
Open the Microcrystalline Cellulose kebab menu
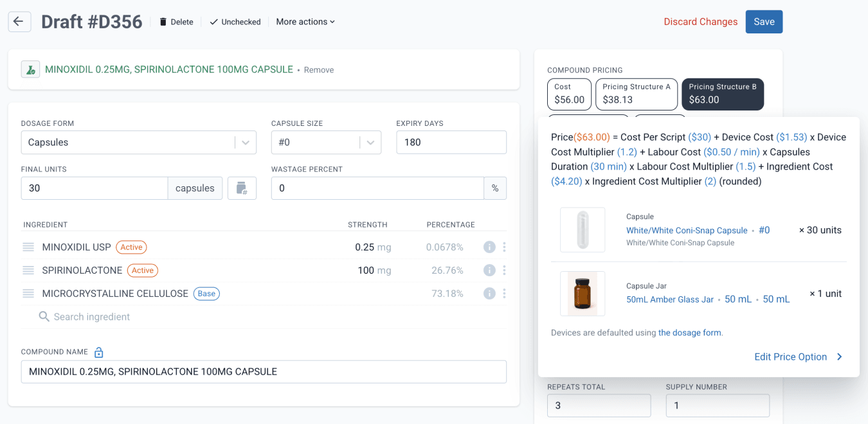click(504, 294)
